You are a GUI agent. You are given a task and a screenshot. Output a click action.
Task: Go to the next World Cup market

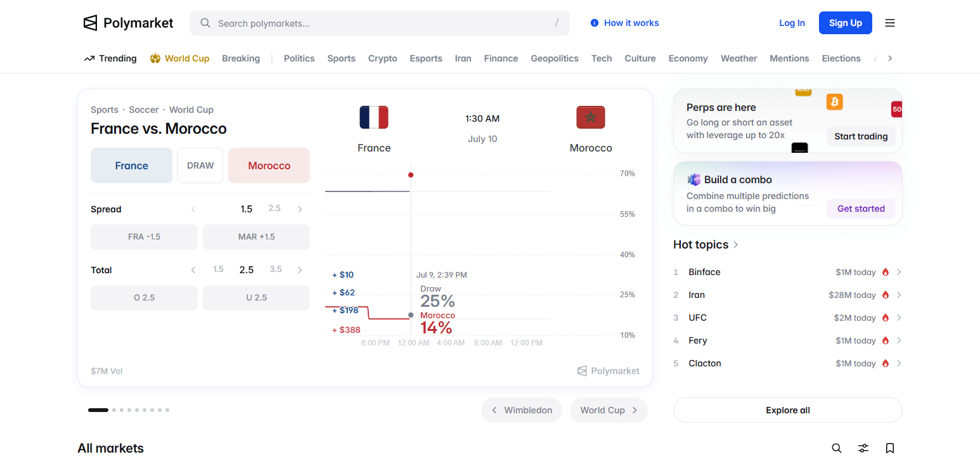click(609, 410)
